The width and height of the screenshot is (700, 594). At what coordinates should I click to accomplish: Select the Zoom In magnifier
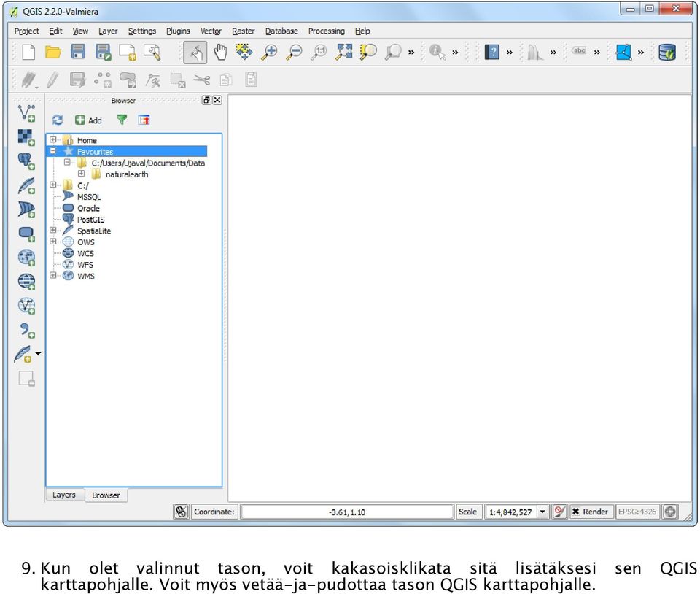point(269,53)
